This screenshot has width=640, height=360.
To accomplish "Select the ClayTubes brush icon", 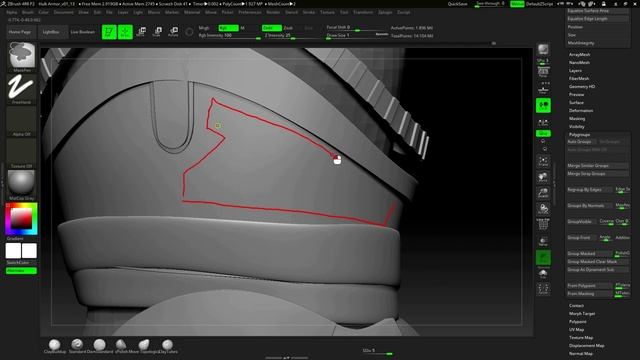I will click(x=167, y=345).
